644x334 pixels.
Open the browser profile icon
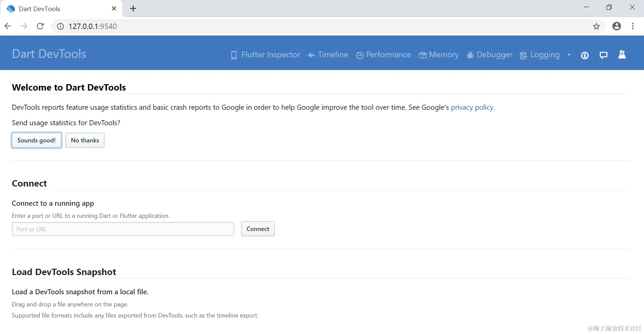click(x=617, y=26)
